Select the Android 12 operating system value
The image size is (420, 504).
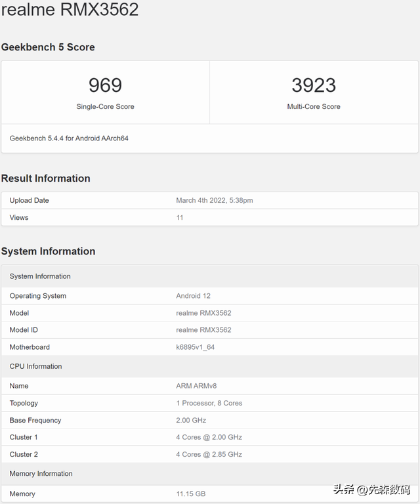(x=193, y=296)
